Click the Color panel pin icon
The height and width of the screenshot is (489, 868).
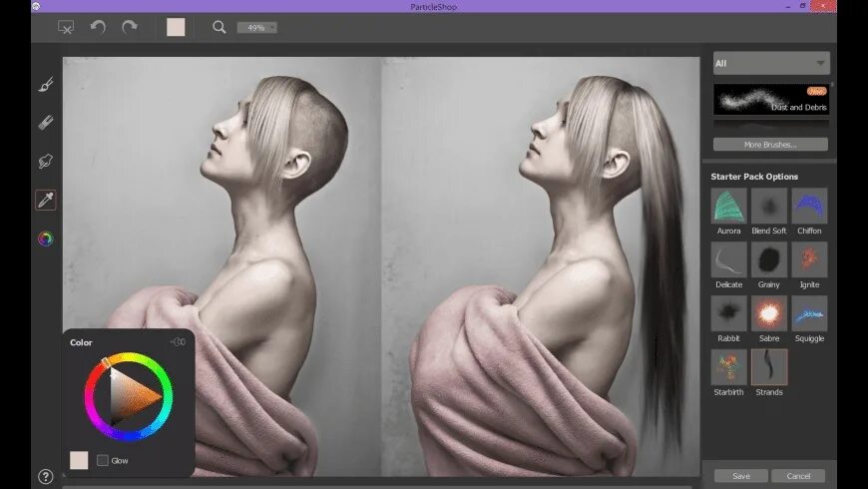(179, 341)
